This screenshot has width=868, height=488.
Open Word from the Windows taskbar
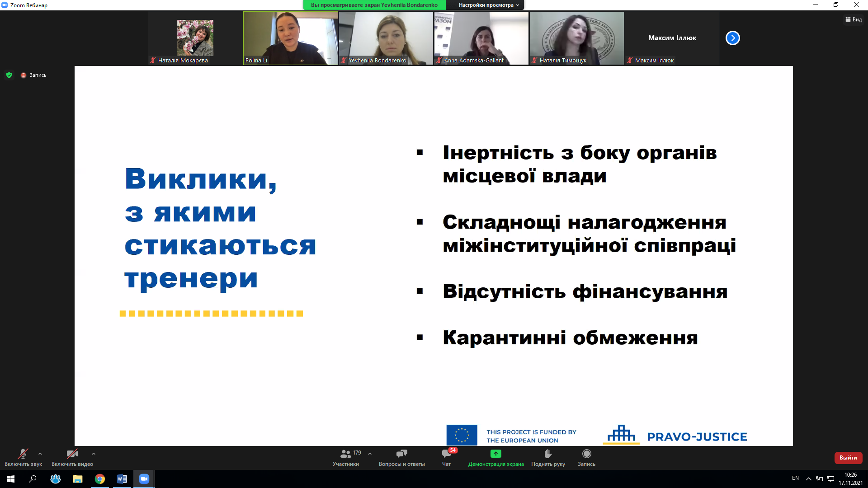pos(122,479)
